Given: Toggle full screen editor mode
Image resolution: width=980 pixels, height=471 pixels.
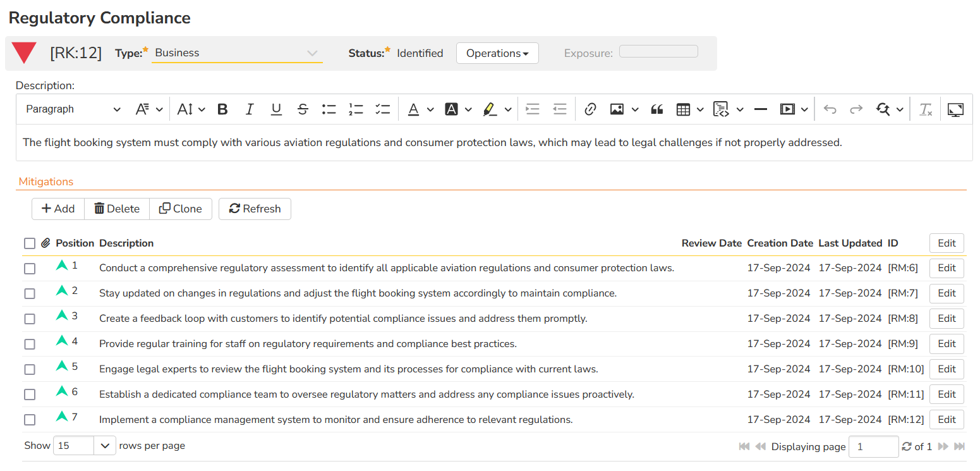Looking at the screenshot, I should (x=956, y=109).
